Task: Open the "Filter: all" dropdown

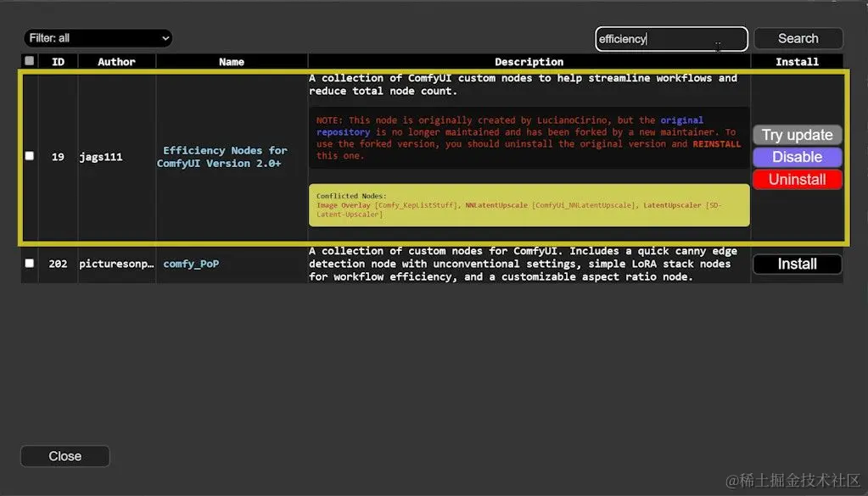Action: [98, 38]
